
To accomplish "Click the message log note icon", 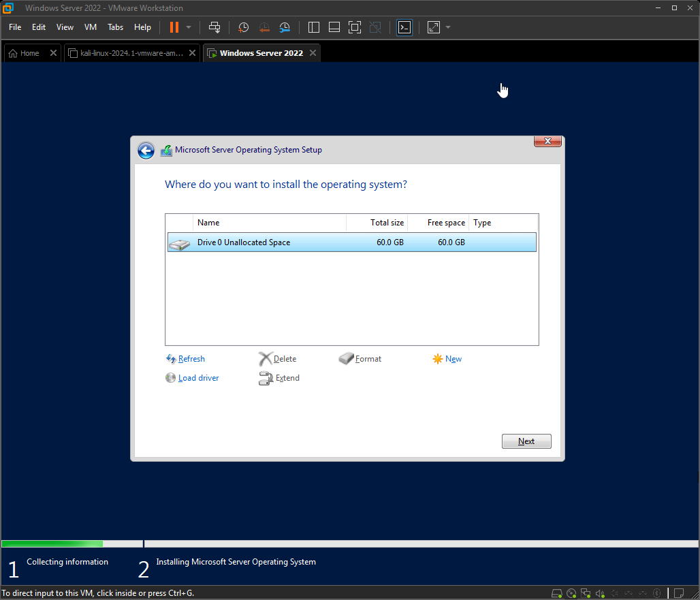I will (679, 593).
